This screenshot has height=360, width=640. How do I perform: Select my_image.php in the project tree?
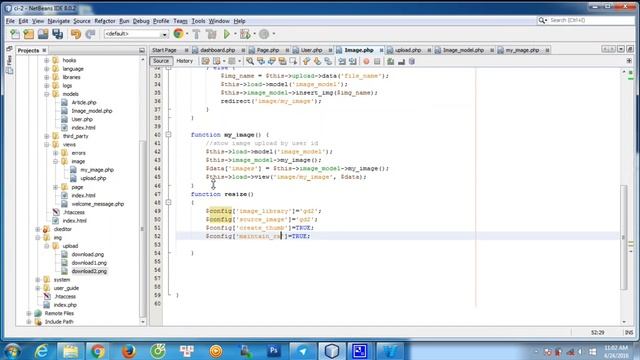coord(97,170)
